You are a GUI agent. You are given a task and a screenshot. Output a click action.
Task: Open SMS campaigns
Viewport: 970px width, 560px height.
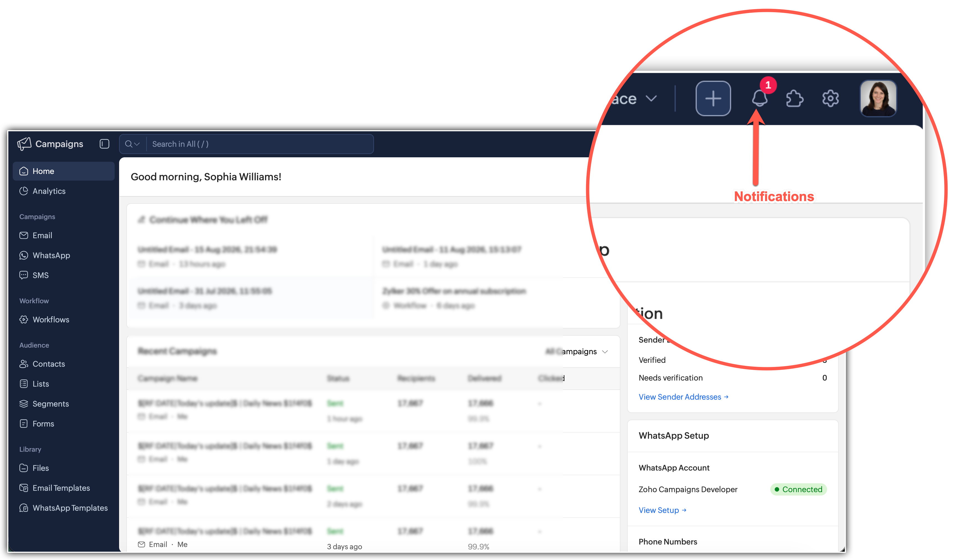pyautogui.click(x=63, y=275)
